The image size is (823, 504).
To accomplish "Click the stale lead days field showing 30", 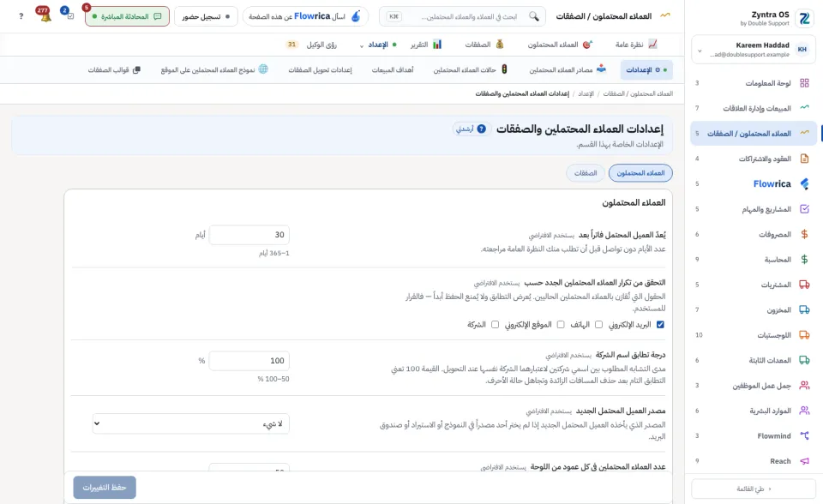I will [249, 235].
